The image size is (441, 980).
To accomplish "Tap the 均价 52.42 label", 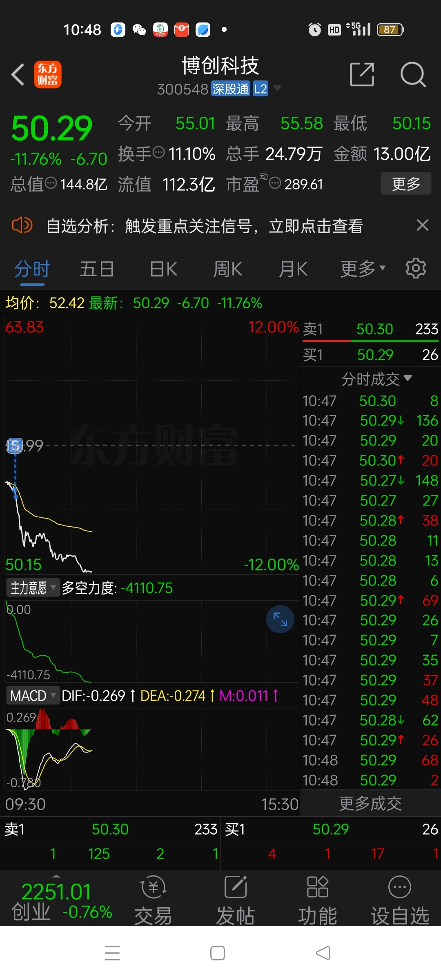I will (45, 303).
